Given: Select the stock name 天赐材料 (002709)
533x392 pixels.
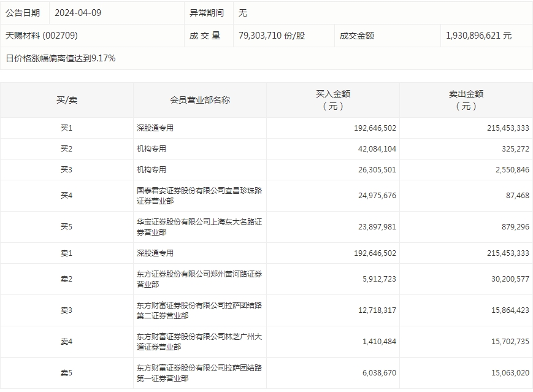Looking at the screenshot, I should click(42, 36).
